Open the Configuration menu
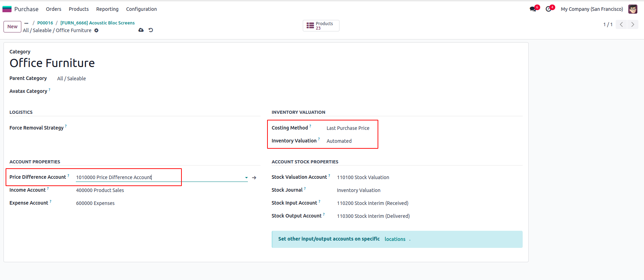This screenshot has height=280, width=644. click(141, 9)
